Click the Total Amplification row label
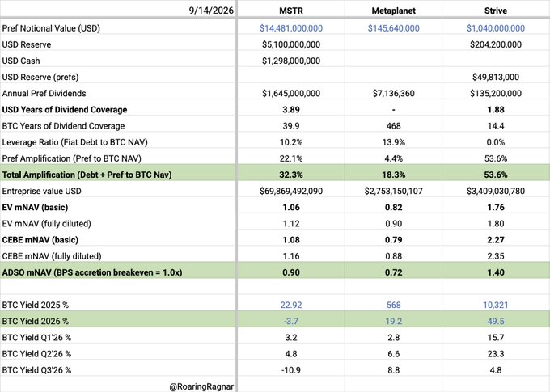 coord(87,175)
